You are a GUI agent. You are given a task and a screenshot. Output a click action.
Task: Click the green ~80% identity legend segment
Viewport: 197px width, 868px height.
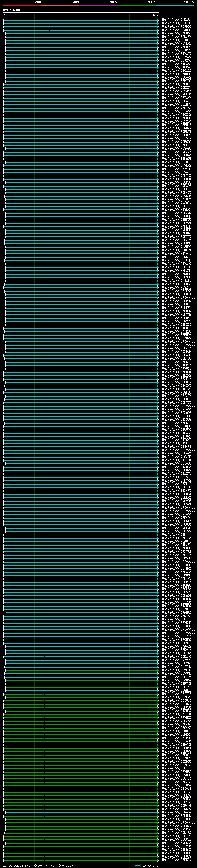[137, 6]
